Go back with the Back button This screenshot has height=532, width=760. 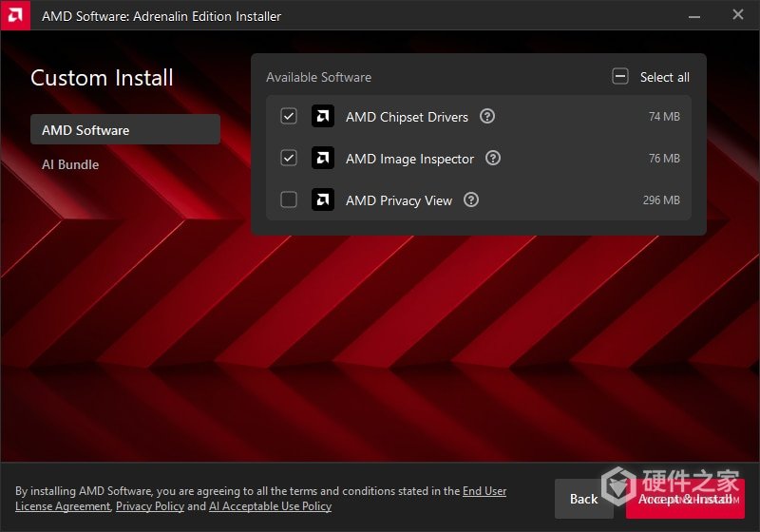583,499
